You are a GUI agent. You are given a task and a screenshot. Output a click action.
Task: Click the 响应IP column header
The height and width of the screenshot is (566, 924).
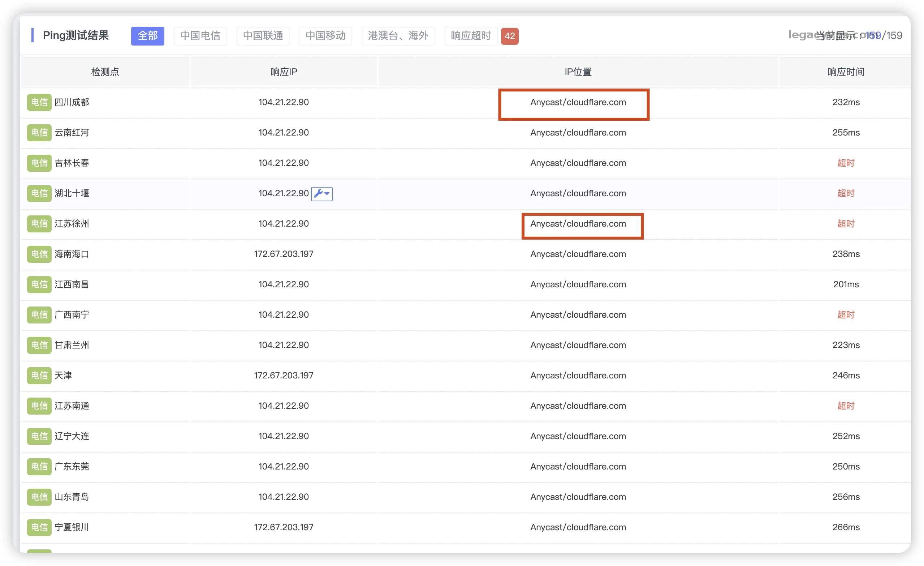click(284, 72)
